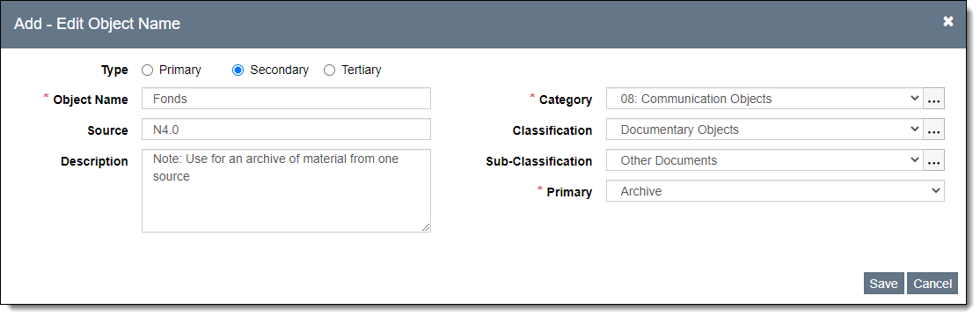
Task: Click the Tertiary radio label text
Action: [362, 70]
